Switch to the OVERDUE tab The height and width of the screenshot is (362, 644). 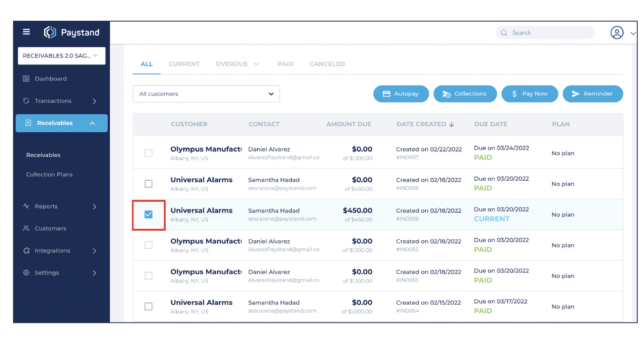(232, 64)
